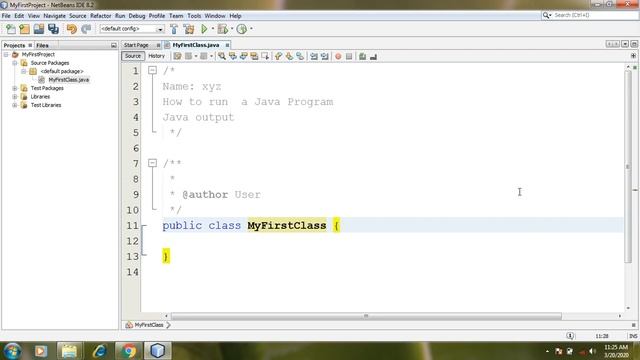Image resolution: width=640 pixels, height=360 pixels.
Task: Click the MyFirstClass breadcrumb at editor bottom
Action: (x=149, y=325)
